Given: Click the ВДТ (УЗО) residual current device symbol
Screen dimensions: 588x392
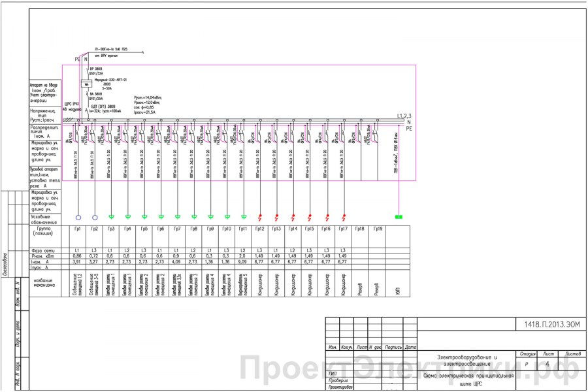Looking at the screenshot, I should [86, 110].
